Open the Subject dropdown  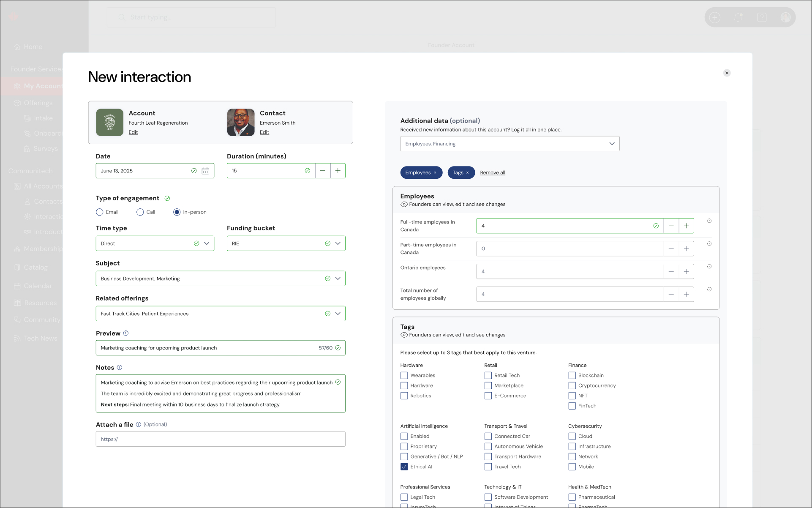click(x=338, y=279)
